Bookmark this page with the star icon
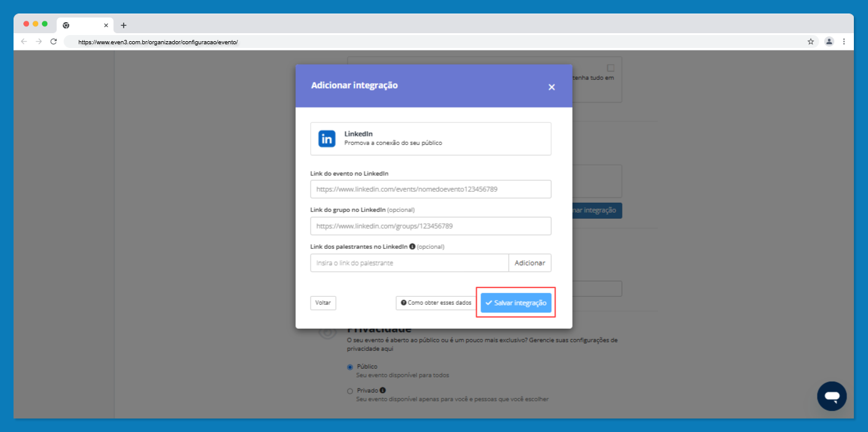Image resolution: width=868 pixels, height=432 pixels. coord(811,42)
